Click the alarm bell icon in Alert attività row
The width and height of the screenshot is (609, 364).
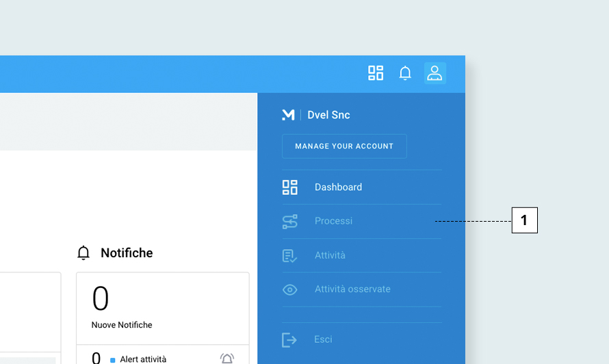[227, 358]
